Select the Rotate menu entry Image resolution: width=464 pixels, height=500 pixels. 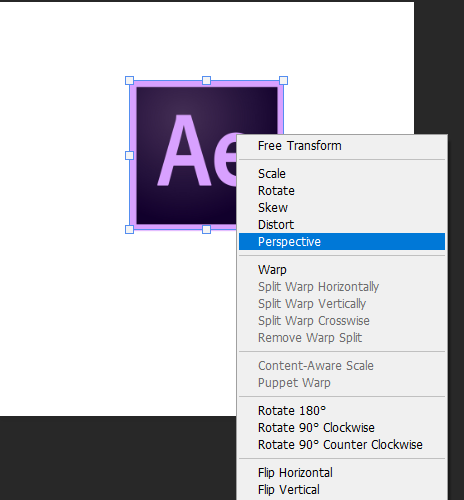point(342,191)
